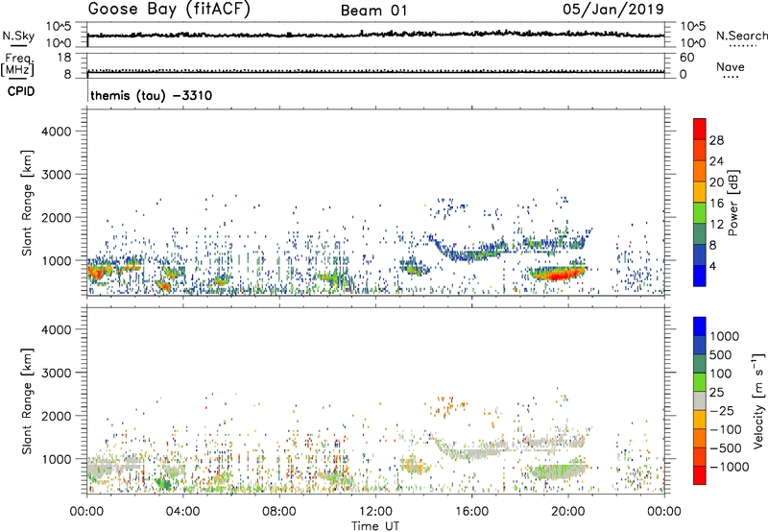Click the "20:00" time tick label
The width and height of the screenshot is (768, 532).
pyautogui.click(x=567, y=512)
